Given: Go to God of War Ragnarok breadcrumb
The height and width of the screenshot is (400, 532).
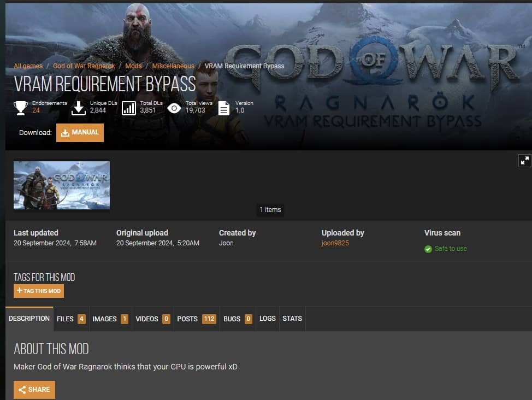Looking at the screenshot, I should [x=84, y=66].
